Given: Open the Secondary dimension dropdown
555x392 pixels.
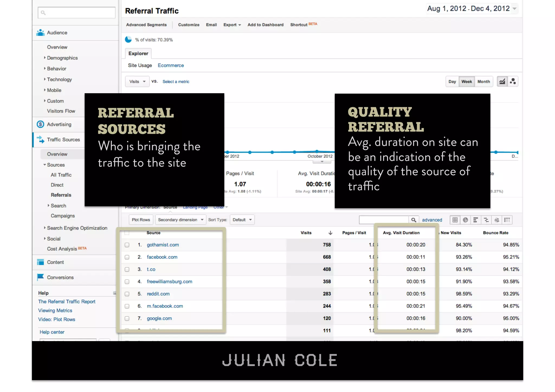Looking at the screenshot, I should pos(180,220).
